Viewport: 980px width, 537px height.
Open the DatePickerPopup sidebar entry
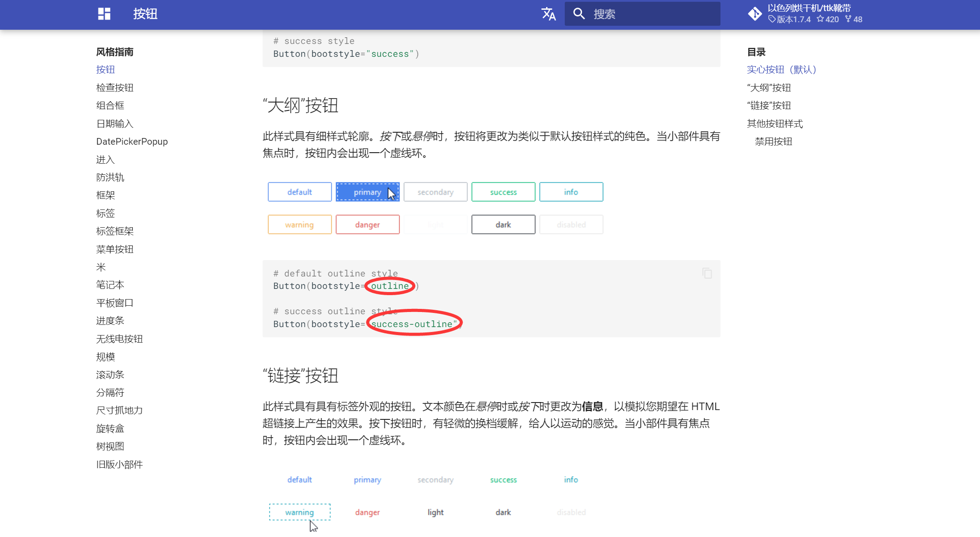point(132,142)
